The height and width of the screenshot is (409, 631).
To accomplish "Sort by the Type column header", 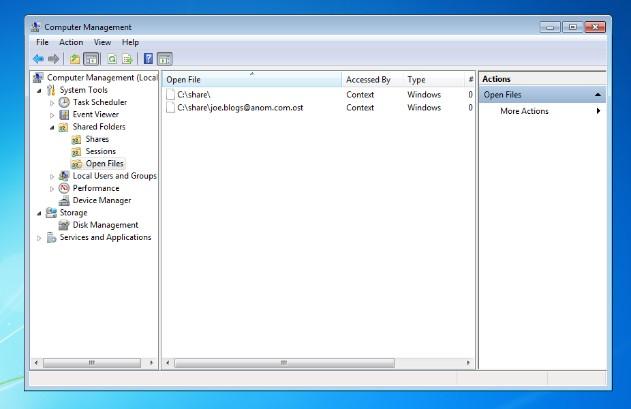I will 433,80.
